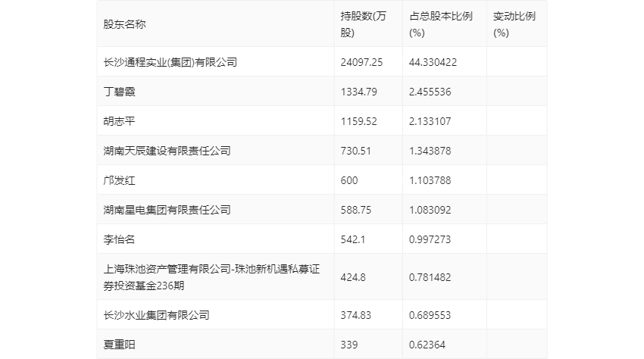Image resolution: width=644 pixels, height=359 pixels.
Task: Click the 44.330422 percentage cell
Action: pos(433,62)
